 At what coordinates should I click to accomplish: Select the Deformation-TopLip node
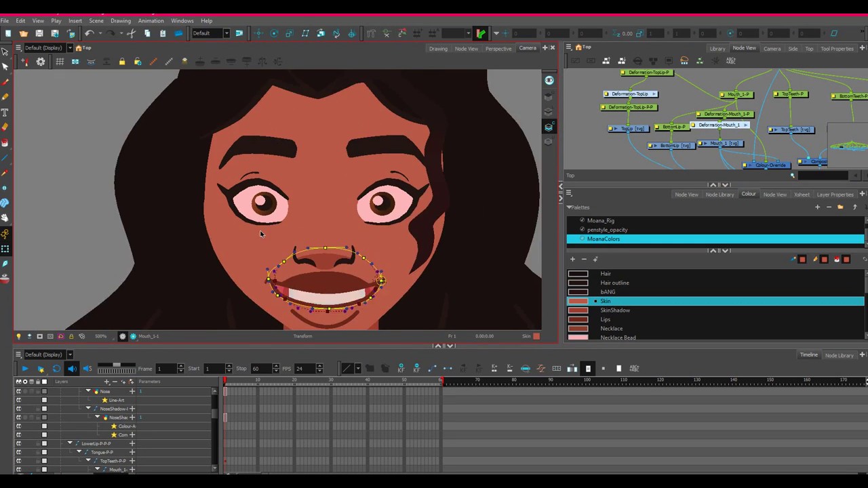point(631,94)
